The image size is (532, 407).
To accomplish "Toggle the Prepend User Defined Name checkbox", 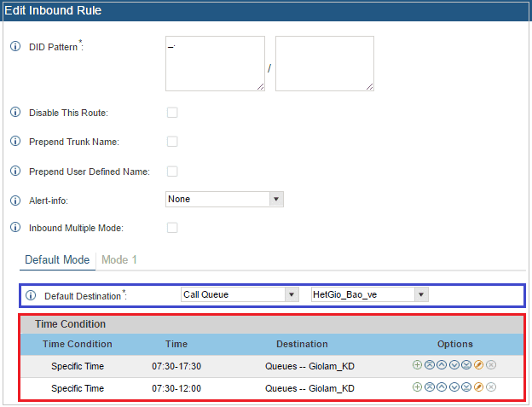I will [172, 172].
